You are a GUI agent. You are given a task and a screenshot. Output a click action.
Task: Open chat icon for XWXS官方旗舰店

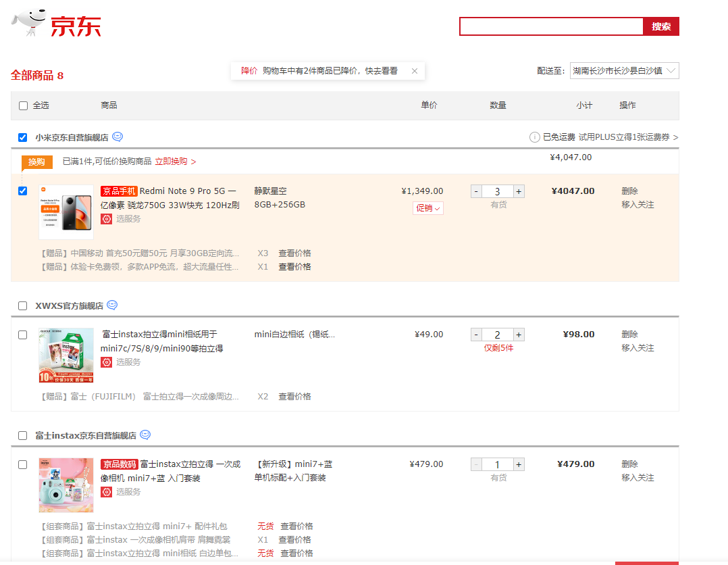[x=112, y=305]
